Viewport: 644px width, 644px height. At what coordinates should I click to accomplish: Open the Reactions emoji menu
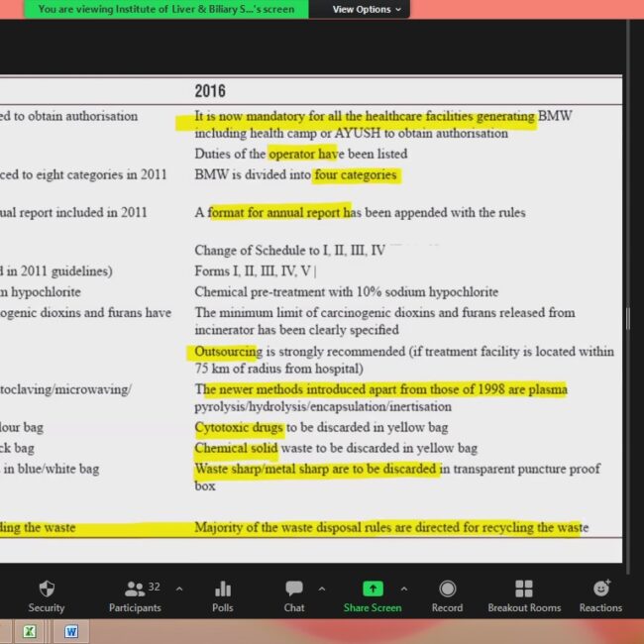click(x=600, y=595)
